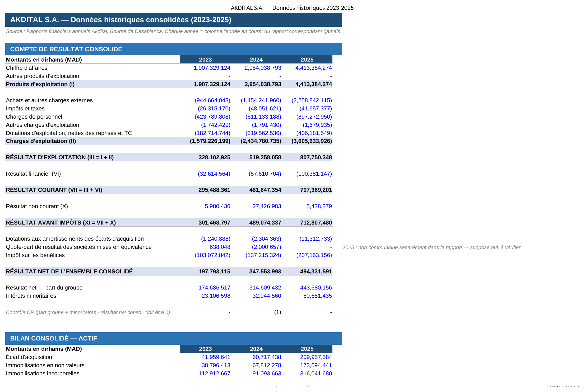Select the 2023 Charges d'exploitation (II) total
The image size is (584, 392).
pyautogui.click(x=210, y=141)
